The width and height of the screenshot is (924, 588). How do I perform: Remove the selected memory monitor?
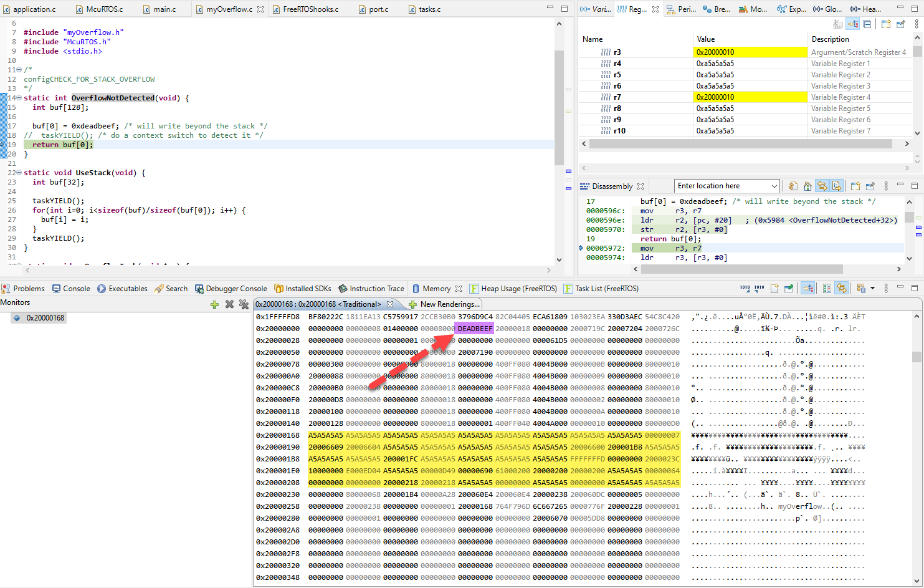click(x=229, y=304)
